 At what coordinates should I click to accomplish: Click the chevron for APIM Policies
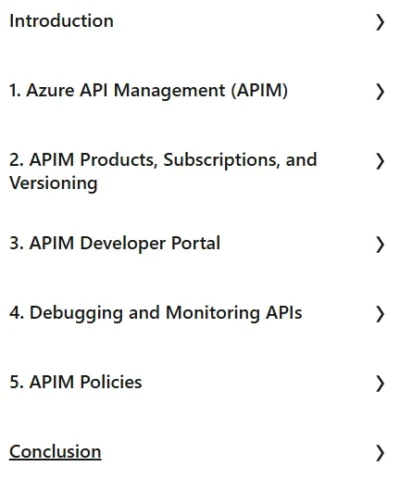point(380,384)
